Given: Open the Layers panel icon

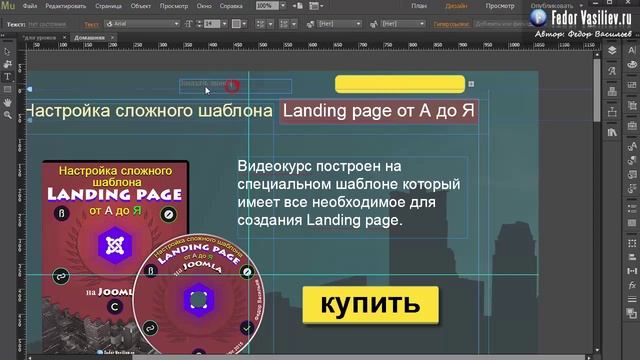Looking at the screenshot, I should pyautogui.click(x=612, y=51).
